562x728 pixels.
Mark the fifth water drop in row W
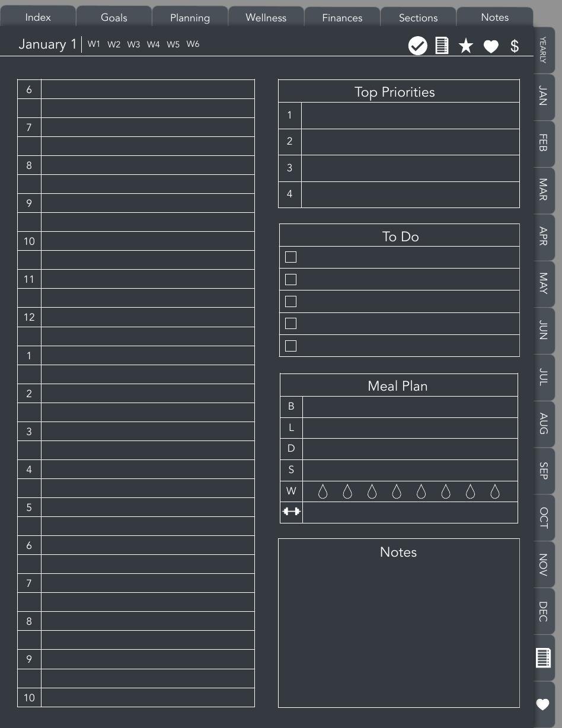coord(421,491)
